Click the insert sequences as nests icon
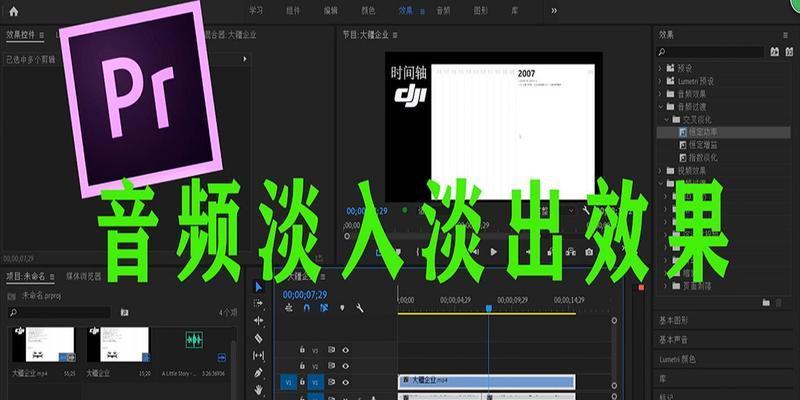The image size is (800, 400). coord(289,308)
